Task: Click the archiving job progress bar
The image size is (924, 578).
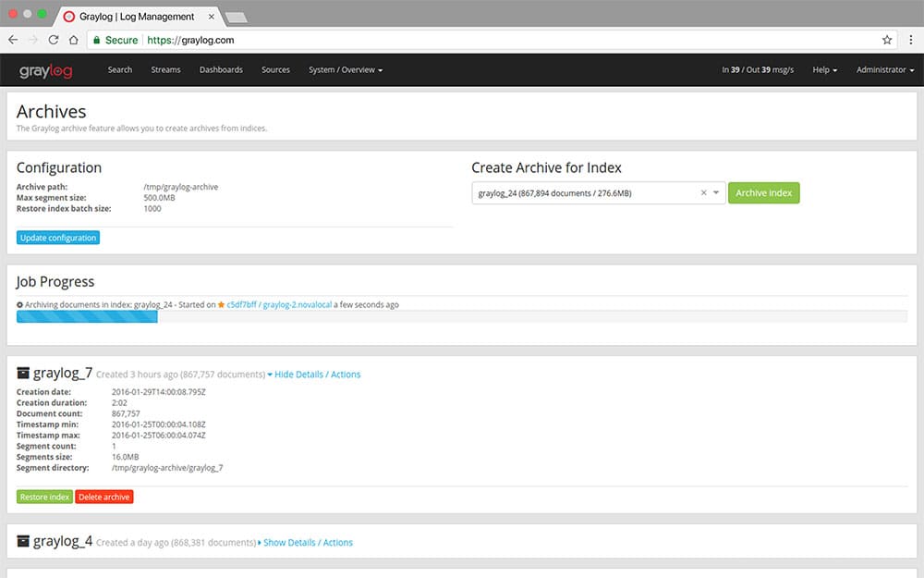Action: pos(461,316)
